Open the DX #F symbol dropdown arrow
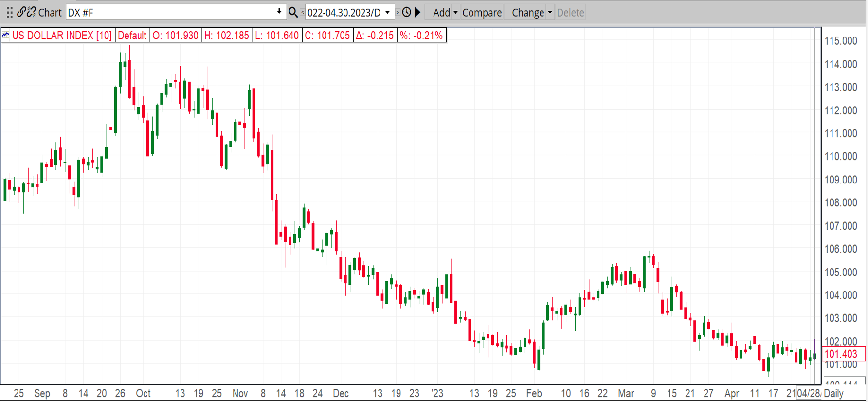 click(279, 12)
